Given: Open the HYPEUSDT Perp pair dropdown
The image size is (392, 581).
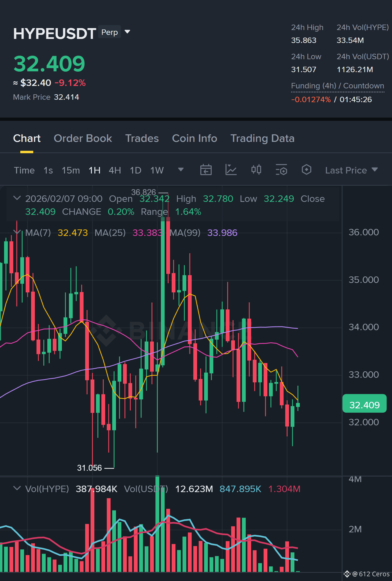Looking at the screenshot, I should click(127, 32).
